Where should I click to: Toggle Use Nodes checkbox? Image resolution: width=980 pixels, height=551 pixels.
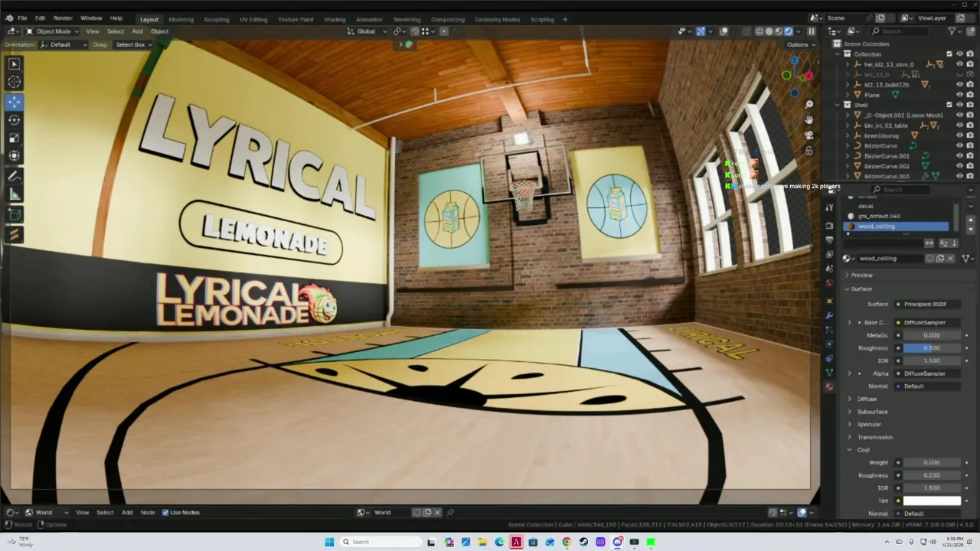[x=165, y=512]
